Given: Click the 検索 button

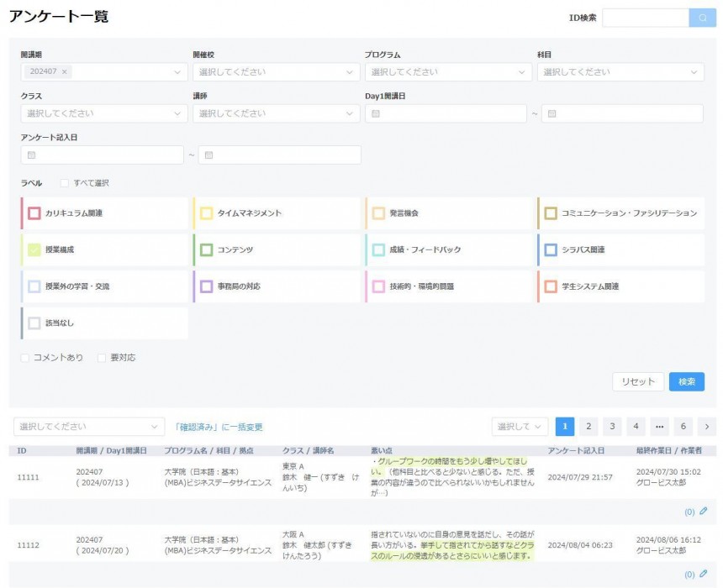Looking at the screenshot, I should pos(686,382).
